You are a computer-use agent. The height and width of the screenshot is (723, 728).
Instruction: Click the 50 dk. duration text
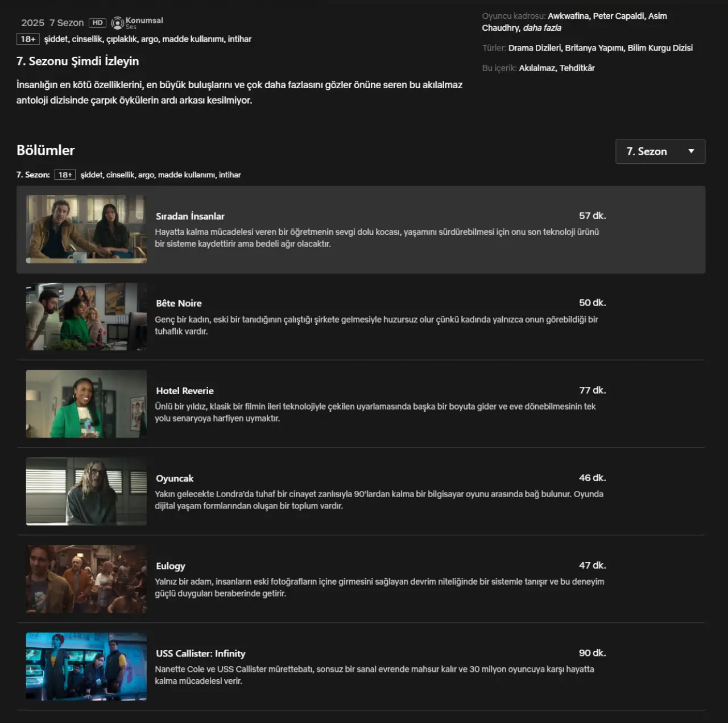coord(593,303)
